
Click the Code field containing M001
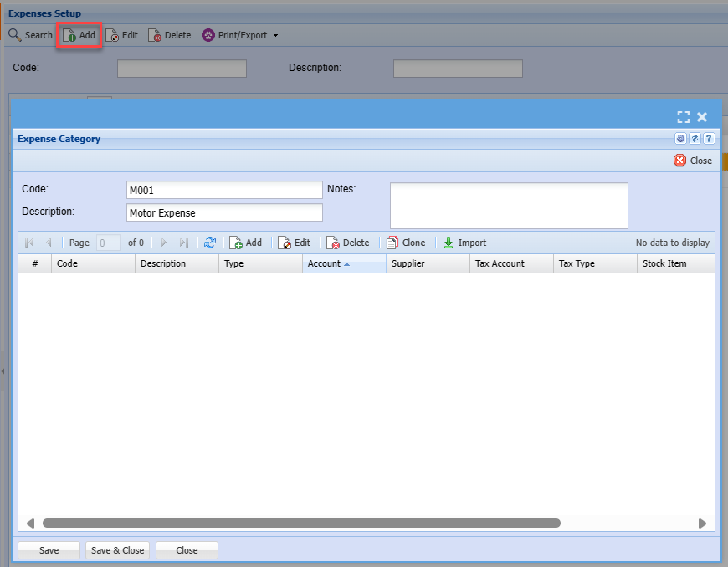223,190
